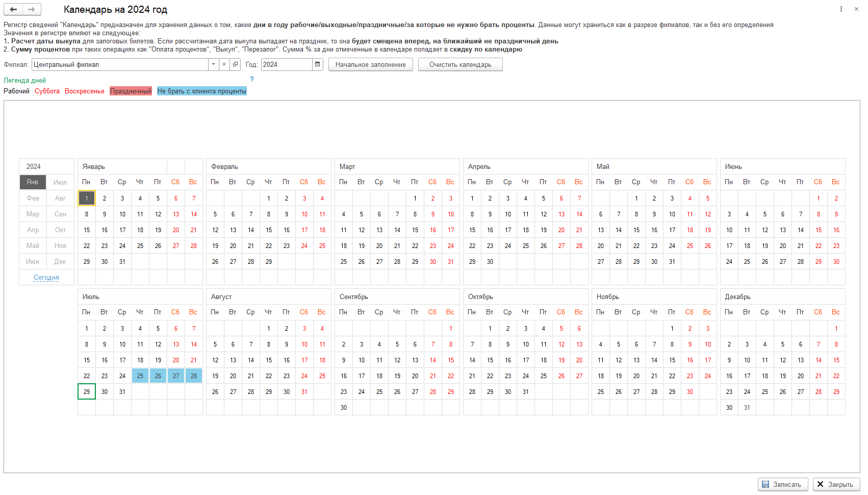The width and height of the screenshot is (868, 495).
Task: Select November 4
Action: coord(601,344)
